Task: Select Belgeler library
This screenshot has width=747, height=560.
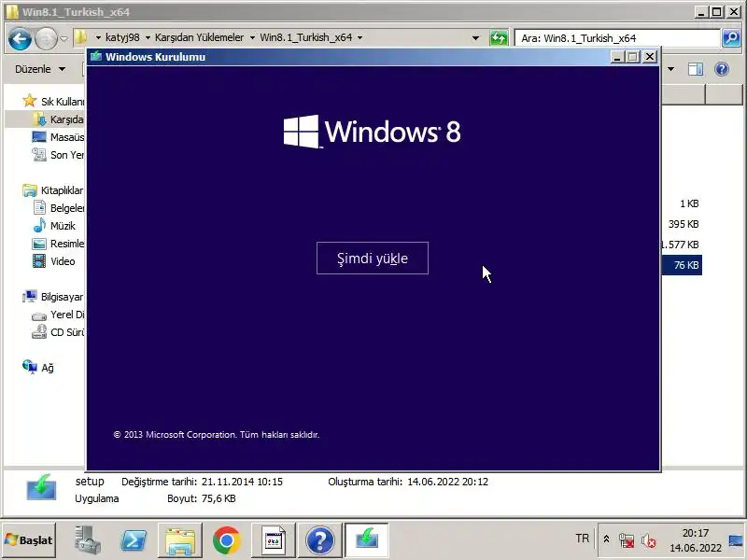Action: (x=59, y=208)
